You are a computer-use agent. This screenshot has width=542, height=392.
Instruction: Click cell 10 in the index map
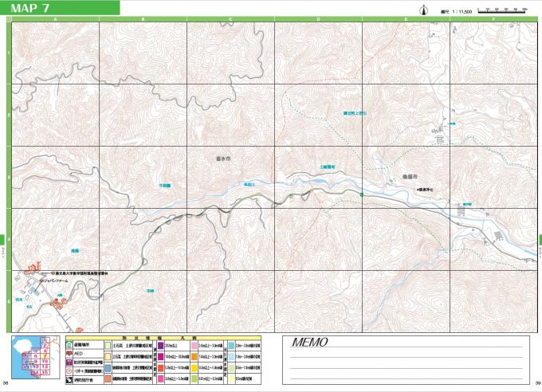tap(45, 361)
